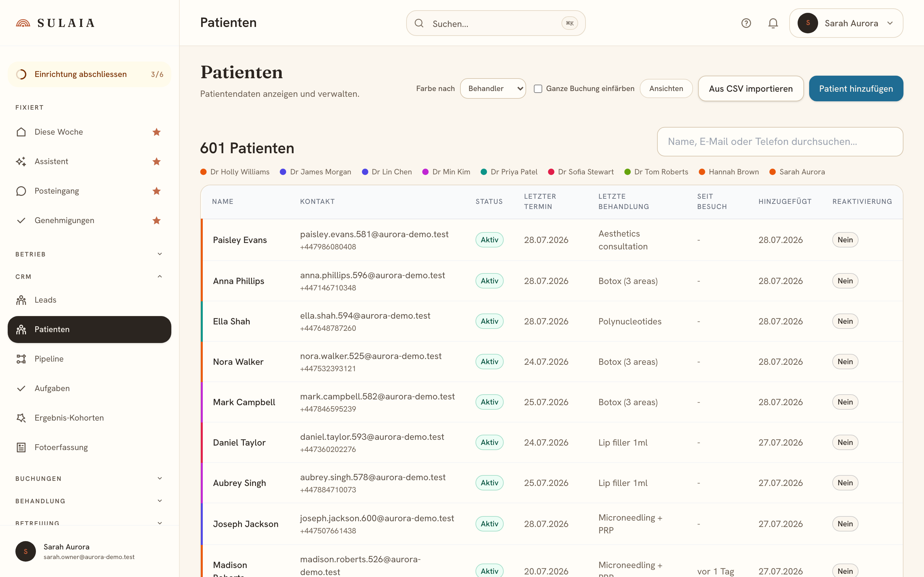Open Aufgaben in the sidebar
Viewport: 924px width, 577px height.
pos(89,389)
